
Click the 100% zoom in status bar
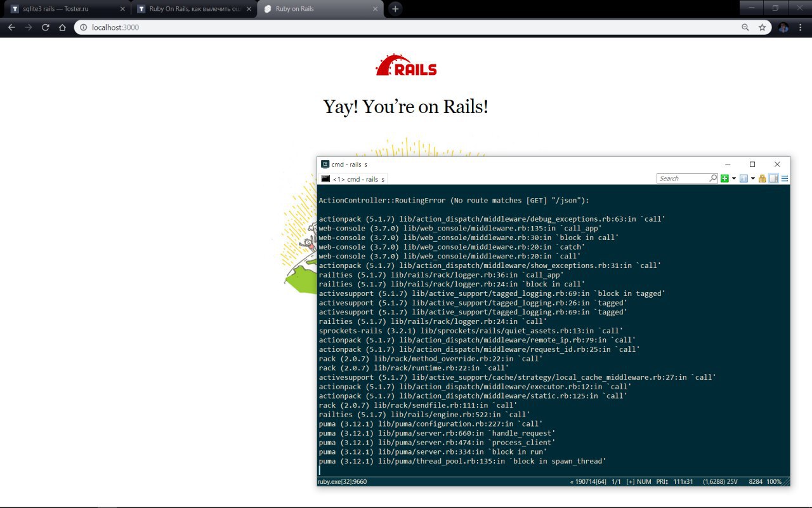(x=774, y=481)
